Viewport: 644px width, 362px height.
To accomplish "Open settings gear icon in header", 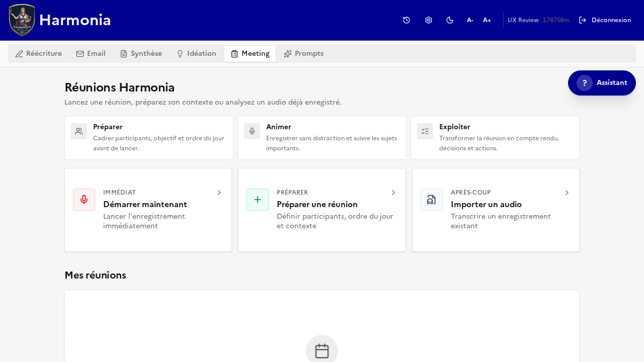I will pos(429,20).
